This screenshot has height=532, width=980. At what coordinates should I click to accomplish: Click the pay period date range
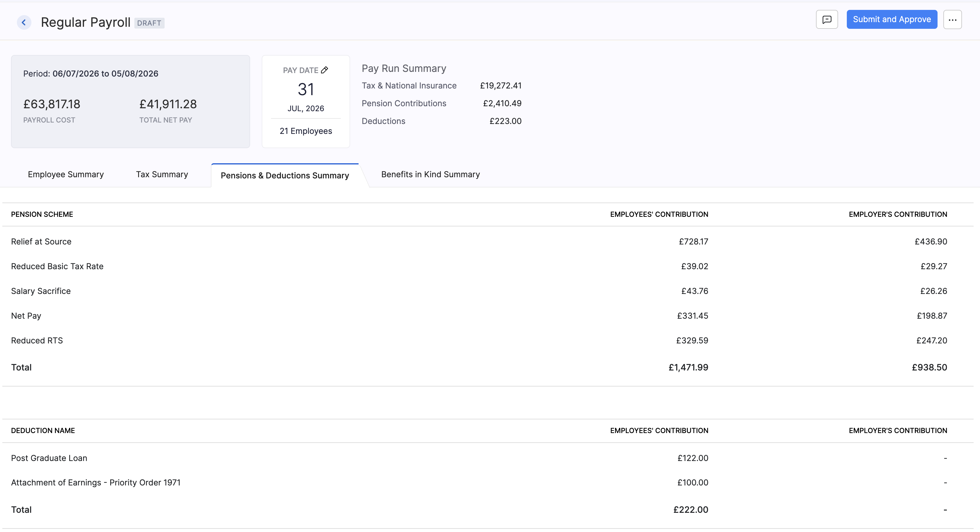click(105, 74)
